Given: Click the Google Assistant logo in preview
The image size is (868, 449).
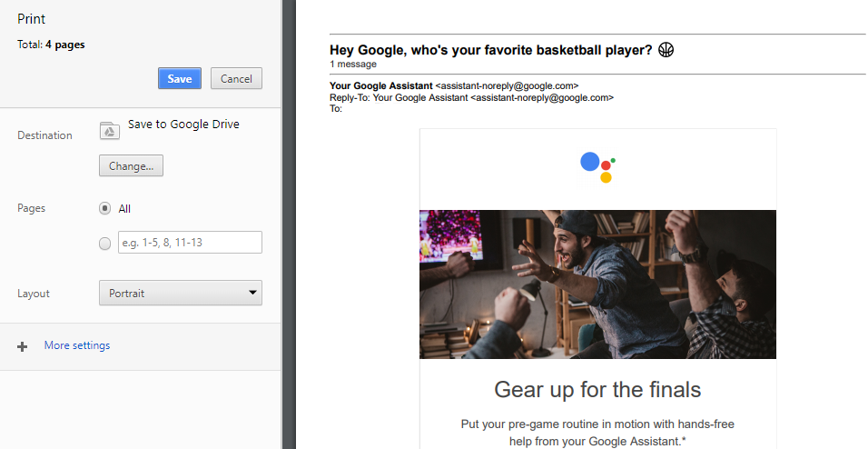Looking at the screenshot, I should click(x=597, y=167).
